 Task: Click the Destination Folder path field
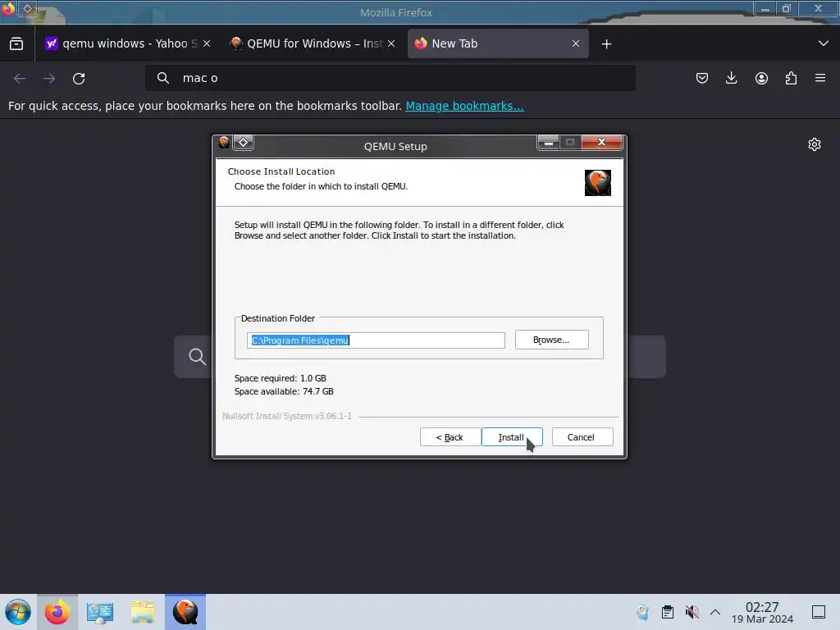(x=376, y=340)
